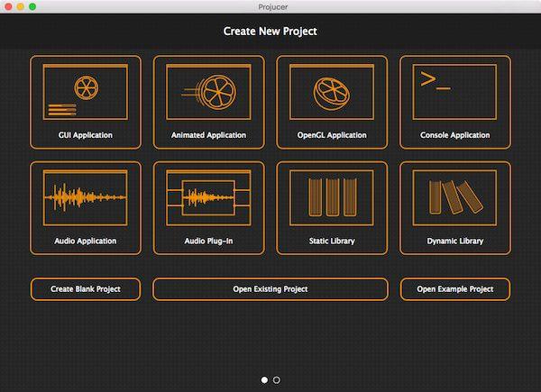Choose the Dynamic Library leaning books icon
Viewport: 541px width, 392px height.
coord(454,198)
